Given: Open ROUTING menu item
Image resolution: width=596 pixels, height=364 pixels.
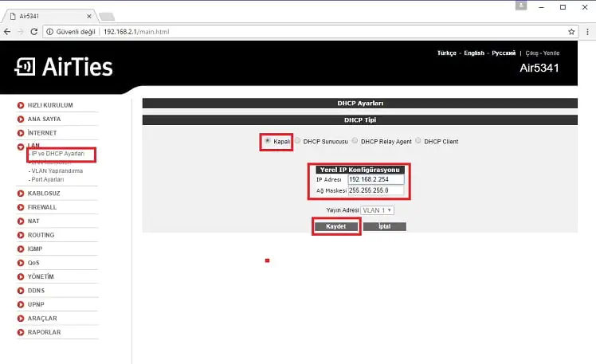Looking at the screenshot, I should (x=41, y=235).
